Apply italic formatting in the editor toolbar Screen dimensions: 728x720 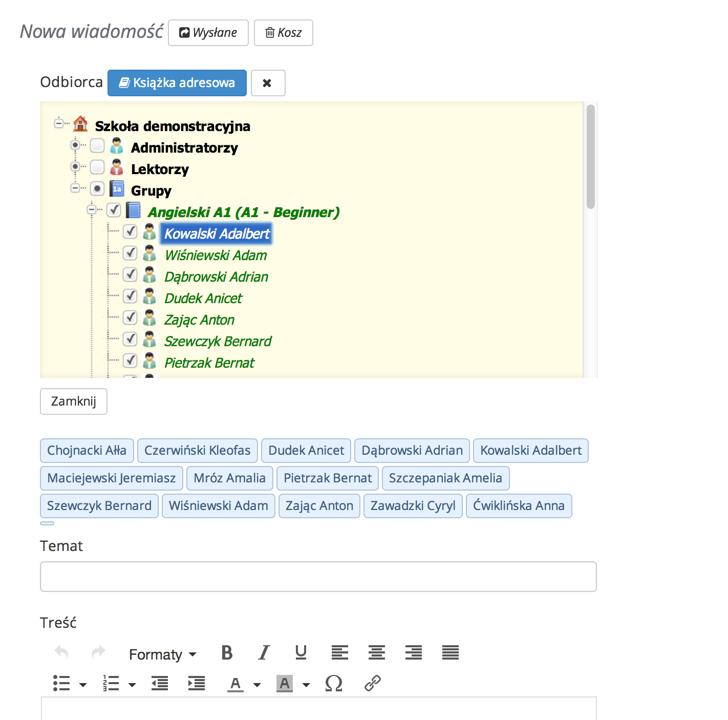(x=264, y=653)
